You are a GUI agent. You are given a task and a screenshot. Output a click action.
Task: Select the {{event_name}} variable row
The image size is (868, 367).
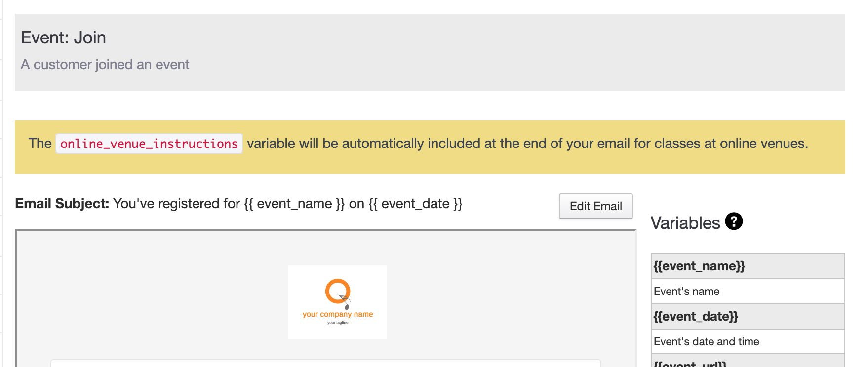(748, 266)
